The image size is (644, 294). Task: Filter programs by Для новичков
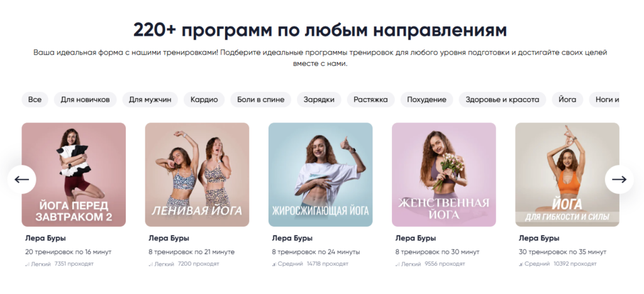pyautogui.click(x=86, y=100)
